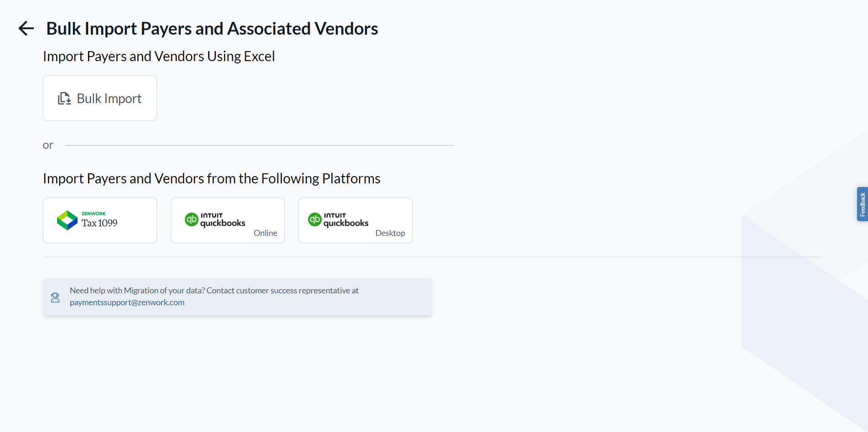Click the qb circle icon beside QuickBooks Online
Screen dimensions: 868x432
point(192,220)
